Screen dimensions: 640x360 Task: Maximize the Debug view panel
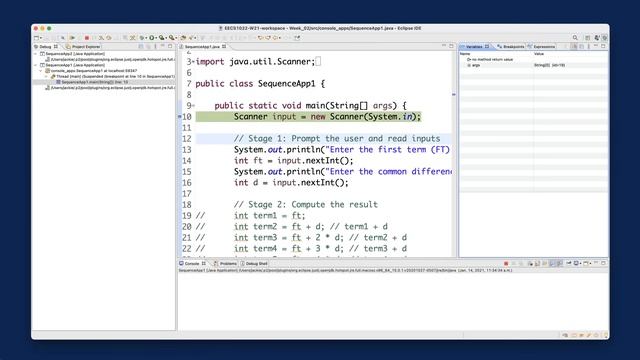click(170, 46)
